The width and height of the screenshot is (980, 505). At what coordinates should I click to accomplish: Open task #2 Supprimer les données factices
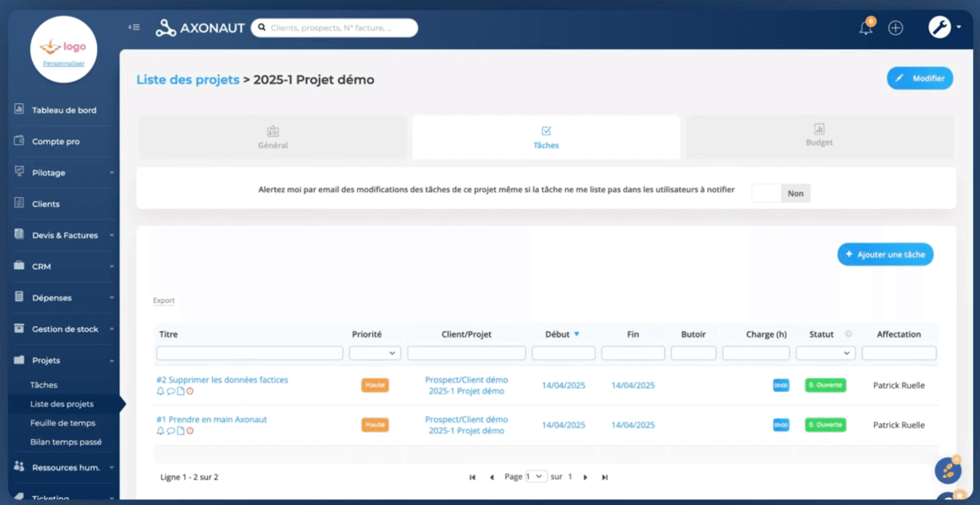222,380
